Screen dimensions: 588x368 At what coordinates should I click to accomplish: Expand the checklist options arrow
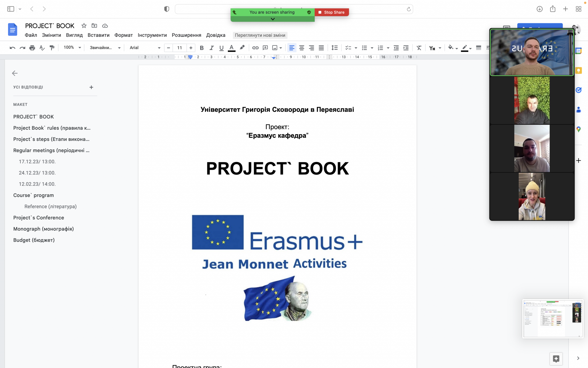[356, 48]
